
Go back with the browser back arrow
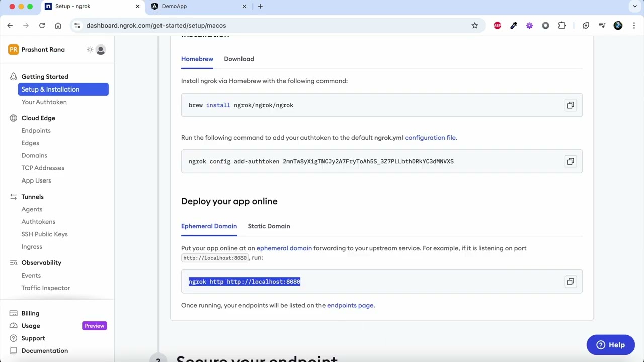point(10,25)
